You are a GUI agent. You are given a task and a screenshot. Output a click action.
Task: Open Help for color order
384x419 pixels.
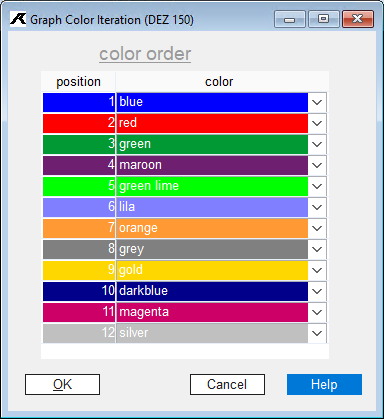pyautogui.click(x=324, y=384)
